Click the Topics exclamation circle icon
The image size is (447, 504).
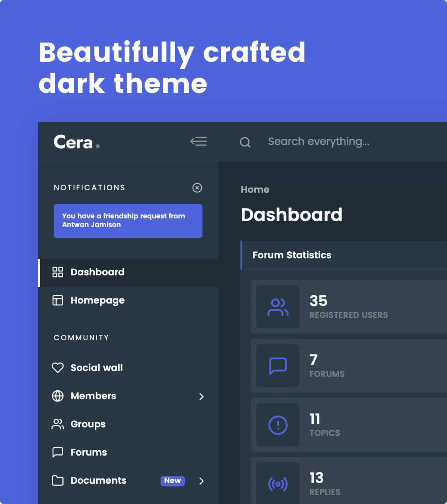[x=278, y=425]
